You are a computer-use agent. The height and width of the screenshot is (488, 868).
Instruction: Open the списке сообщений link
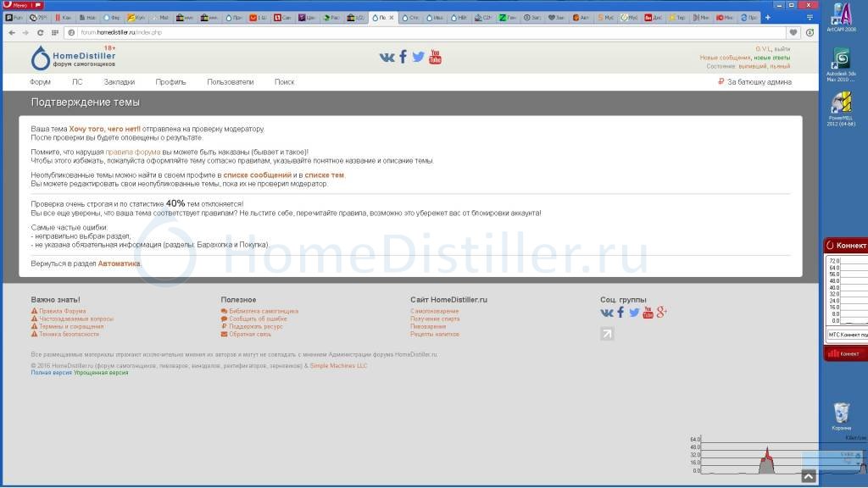pos(257,175)
